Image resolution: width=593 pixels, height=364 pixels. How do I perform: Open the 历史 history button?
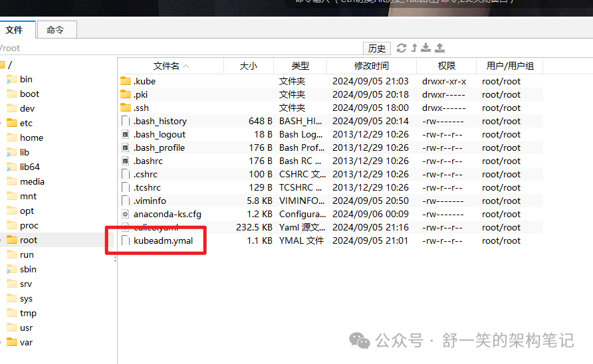click(376, 48)
